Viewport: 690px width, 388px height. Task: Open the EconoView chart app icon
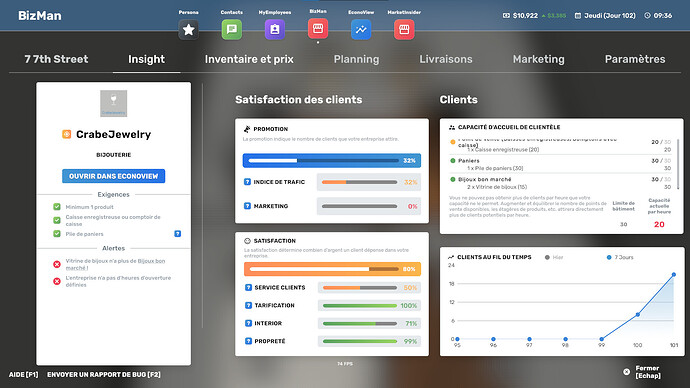[361, 29]
